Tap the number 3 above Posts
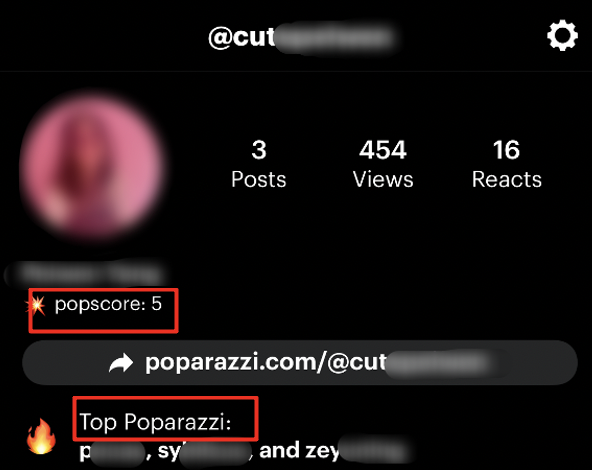The height and width of the screenshot is (470, 592). point(259,150)
